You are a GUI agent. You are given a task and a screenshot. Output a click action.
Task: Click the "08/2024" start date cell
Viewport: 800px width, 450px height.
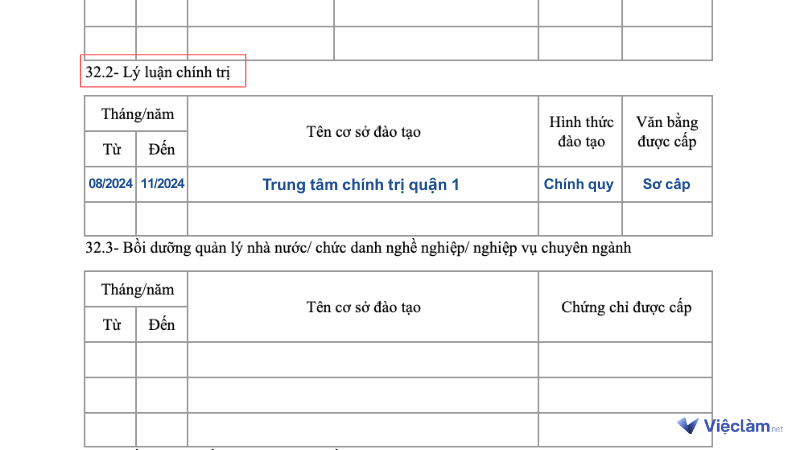click(x=110, y=184)
